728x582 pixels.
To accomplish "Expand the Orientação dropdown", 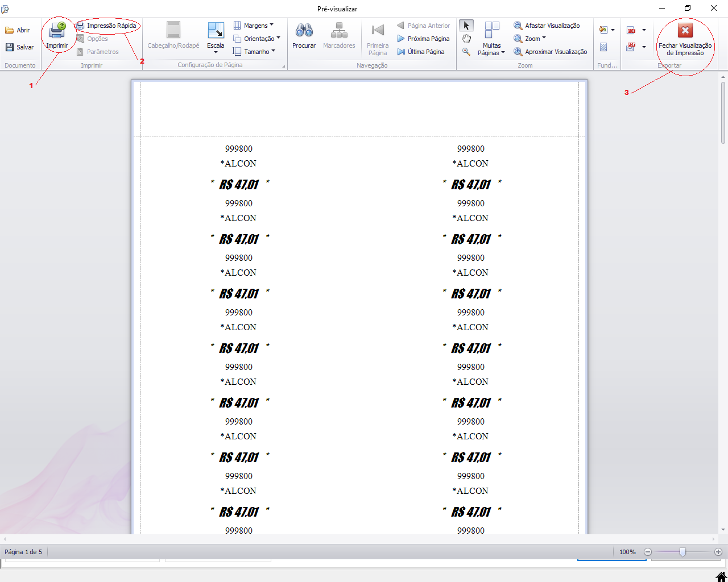I will [257, 39].
